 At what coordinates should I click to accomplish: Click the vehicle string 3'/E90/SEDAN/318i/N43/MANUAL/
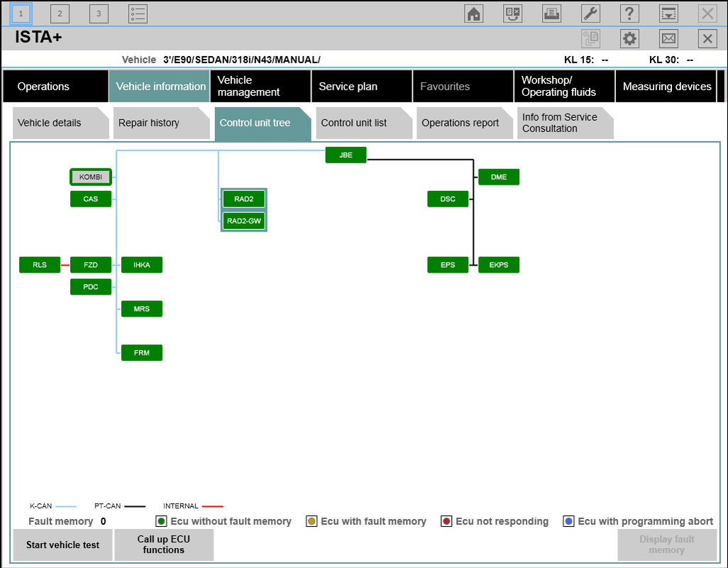[x=242, y=60]
